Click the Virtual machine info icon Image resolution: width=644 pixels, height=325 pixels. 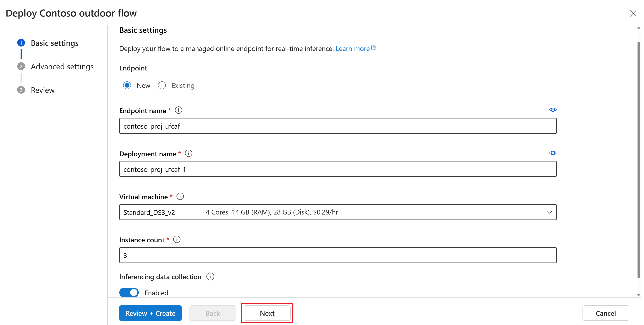point(180,196)
